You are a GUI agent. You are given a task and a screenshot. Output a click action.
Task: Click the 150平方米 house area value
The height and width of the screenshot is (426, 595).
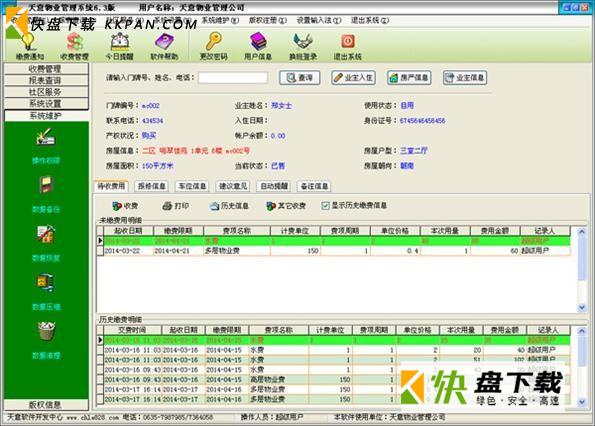(x=157, y=166)
